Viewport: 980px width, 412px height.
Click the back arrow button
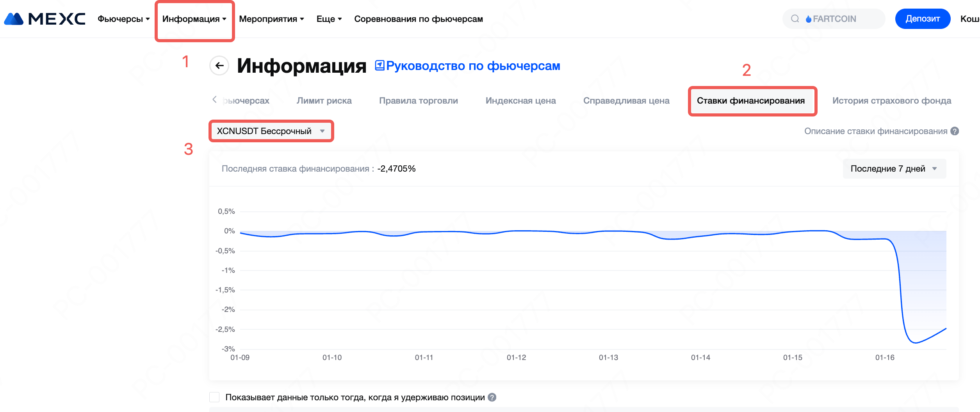219,66
